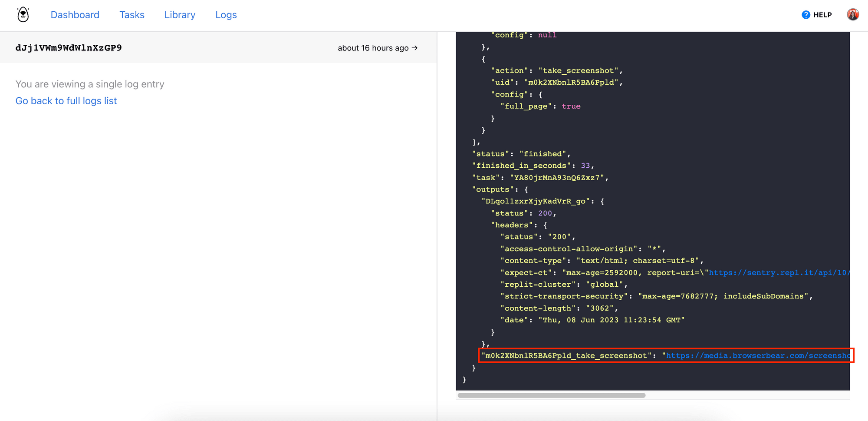Image resolution: width=868 pixels, height=421 pixels.
Task: Click the Browserbear bear logo icon
Action: (x=23, y=14)
